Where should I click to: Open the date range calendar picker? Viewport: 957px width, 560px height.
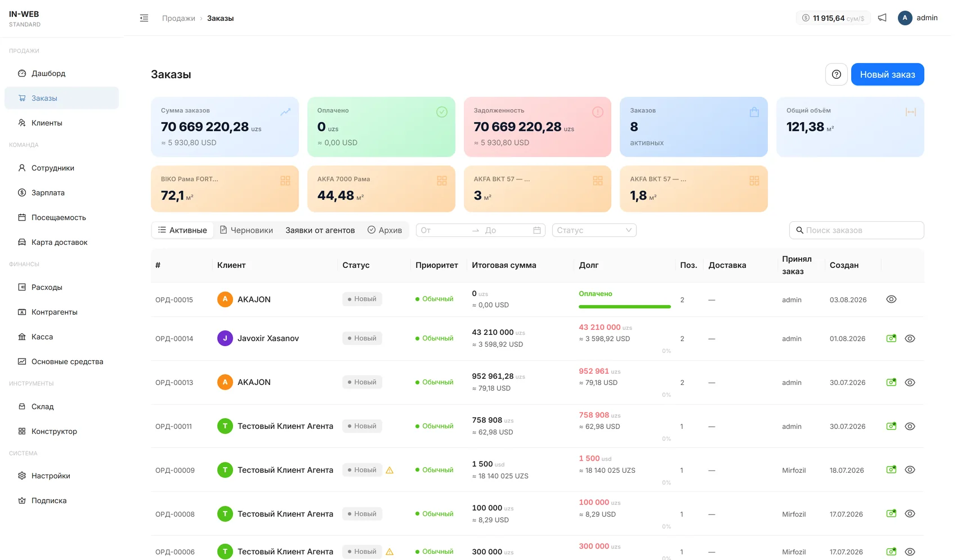536,230
